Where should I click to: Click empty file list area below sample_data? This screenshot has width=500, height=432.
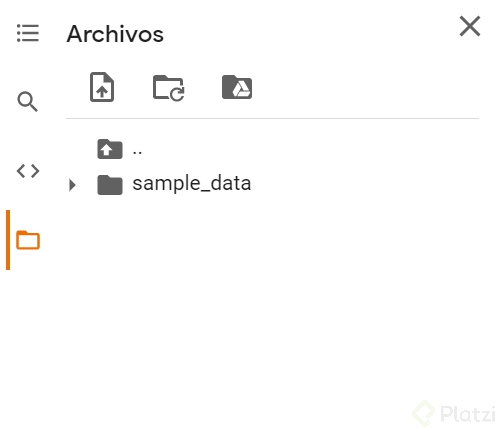(x=272, y=293)
